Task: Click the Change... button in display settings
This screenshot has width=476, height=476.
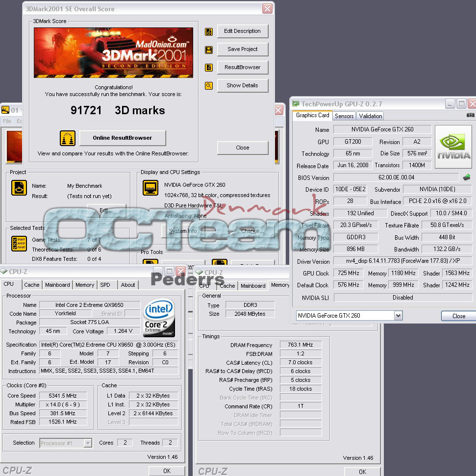Action: pos(252,231)
